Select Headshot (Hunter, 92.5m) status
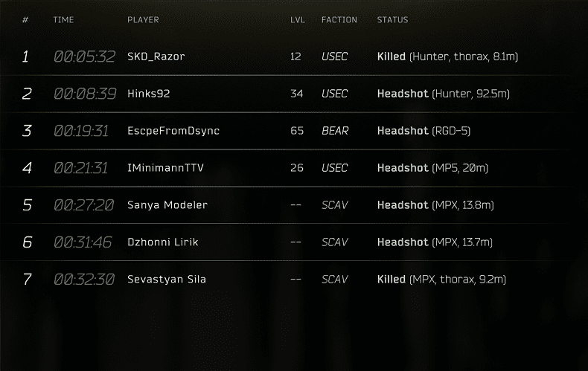 (444, 94)
